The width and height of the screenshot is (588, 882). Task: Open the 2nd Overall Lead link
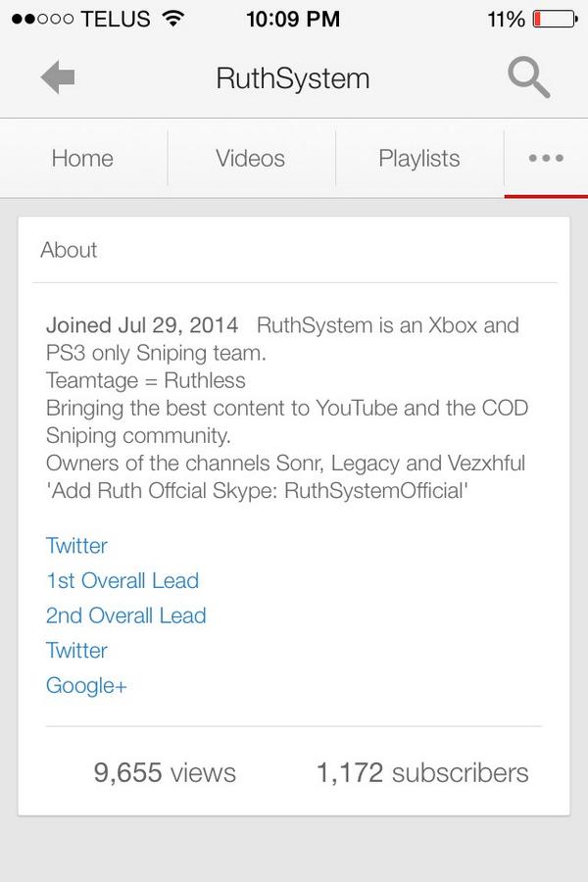[x=126, y=615]
